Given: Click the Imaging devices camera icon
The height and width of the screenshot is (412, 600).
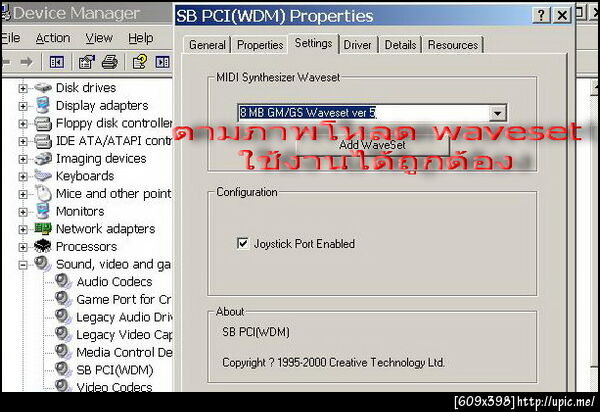Looking at the screenshot, I should point(43,158).
